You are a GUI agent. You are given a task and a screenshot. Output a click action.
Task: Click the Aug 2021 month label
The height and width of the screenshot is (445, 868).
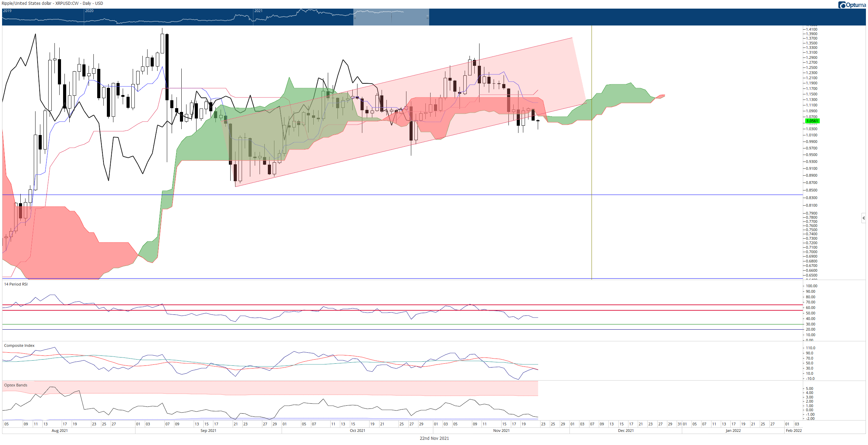click(x=60, y=431)
